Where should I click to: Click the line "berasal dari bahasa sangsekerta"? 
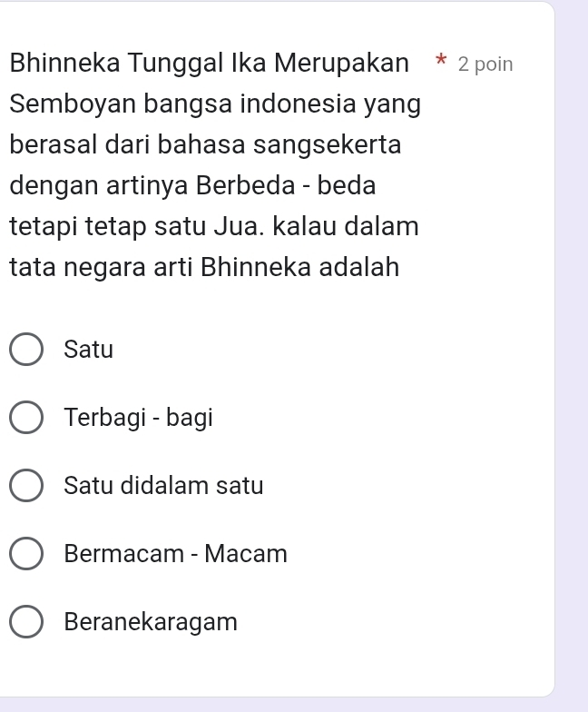(207, 145)
